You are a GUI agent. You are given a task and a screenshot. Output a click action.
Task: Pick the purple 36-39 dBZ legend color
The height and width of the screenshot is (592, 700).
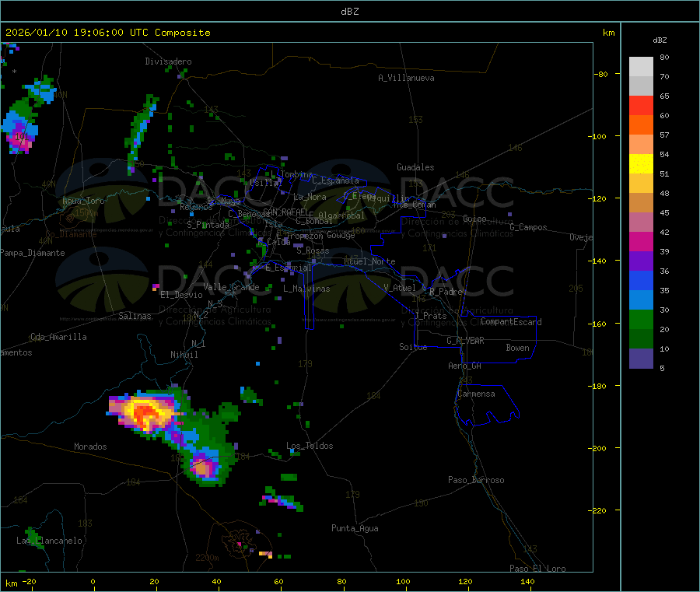point(641,261)
